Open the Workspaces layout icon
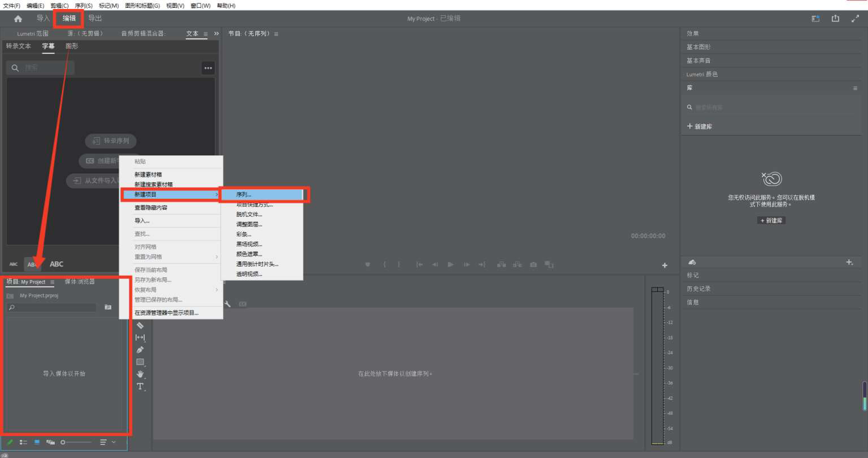The width and height of the screenshot is (868, 458). tap(815, 19)
